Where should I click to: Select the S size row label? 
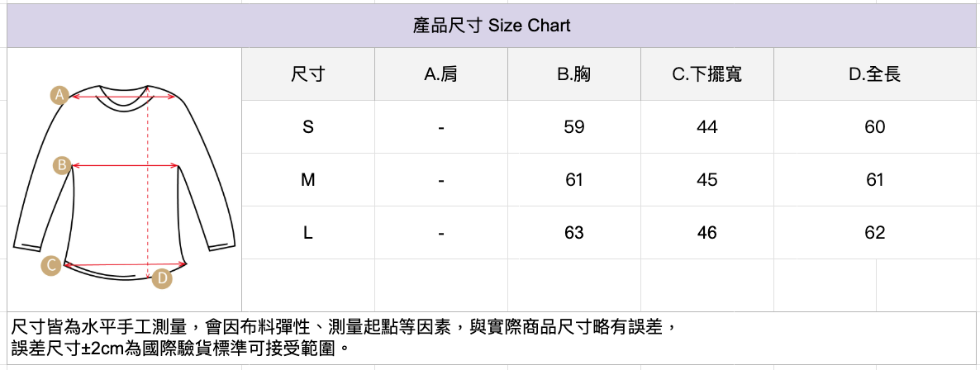point(308,127)
